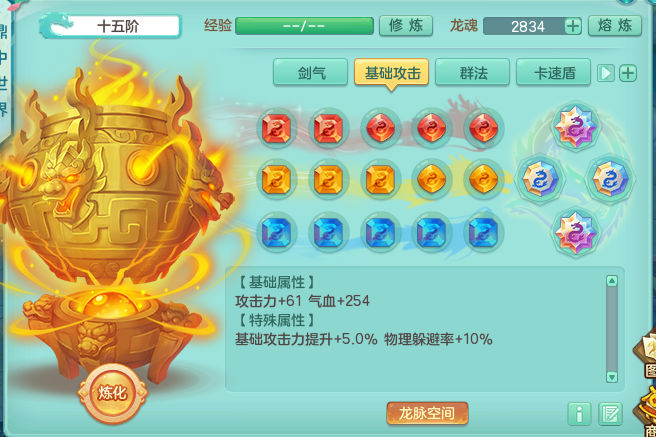Click the first red square dragon gem
656x437 pixels.
276,128
